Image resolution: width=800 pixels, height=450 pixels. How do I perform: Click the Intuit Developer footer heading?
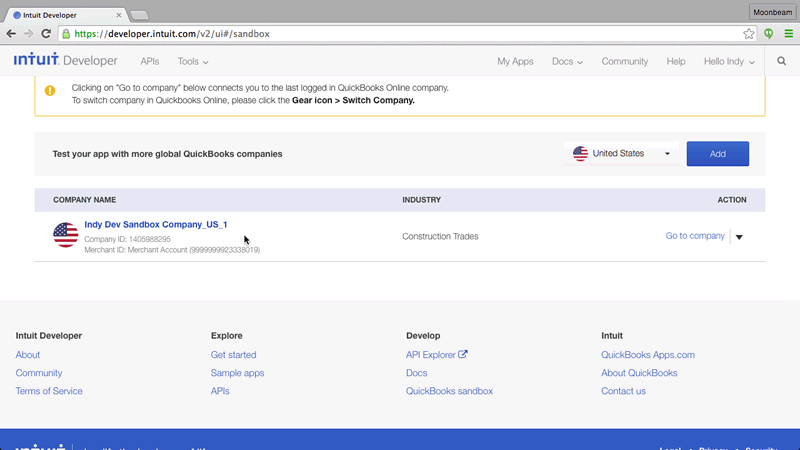click(x=48, y=336)
